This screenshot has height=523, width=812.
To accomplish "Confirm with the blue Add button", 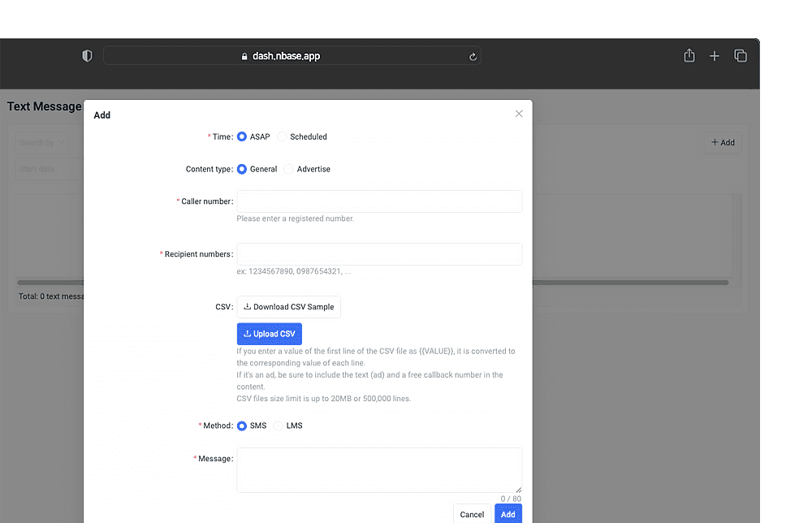I will point(508,514).
